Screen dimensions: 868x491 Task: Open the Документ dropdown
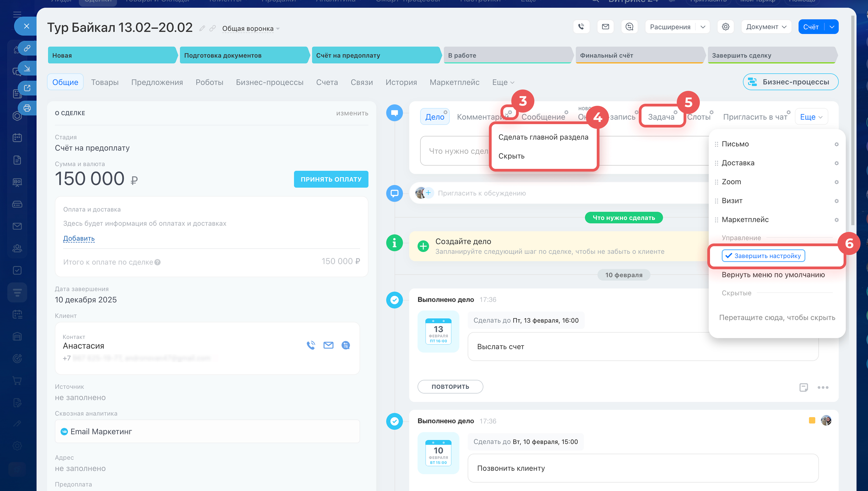tap(766, 27)
